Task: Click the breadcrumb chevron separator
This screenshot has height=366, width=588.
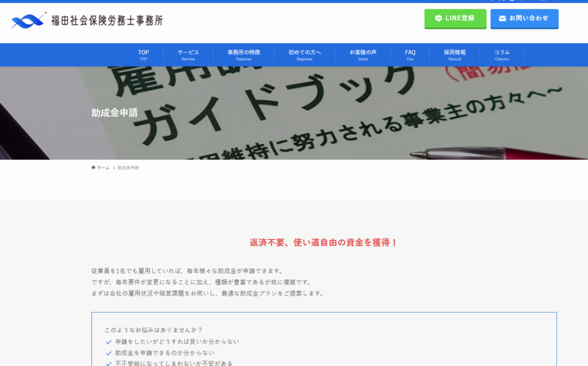Action: click(114, 168)
